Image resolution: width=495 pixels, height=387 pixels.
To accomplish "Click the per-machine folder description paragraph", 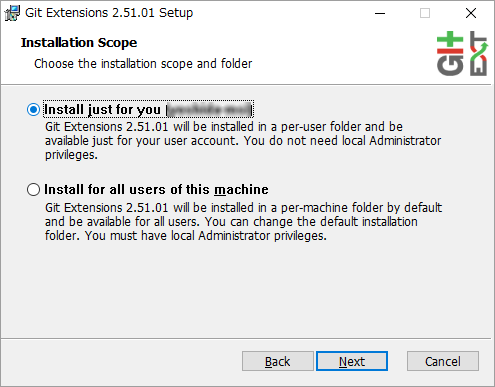I will pyautogui.click(x=243, y=222).
